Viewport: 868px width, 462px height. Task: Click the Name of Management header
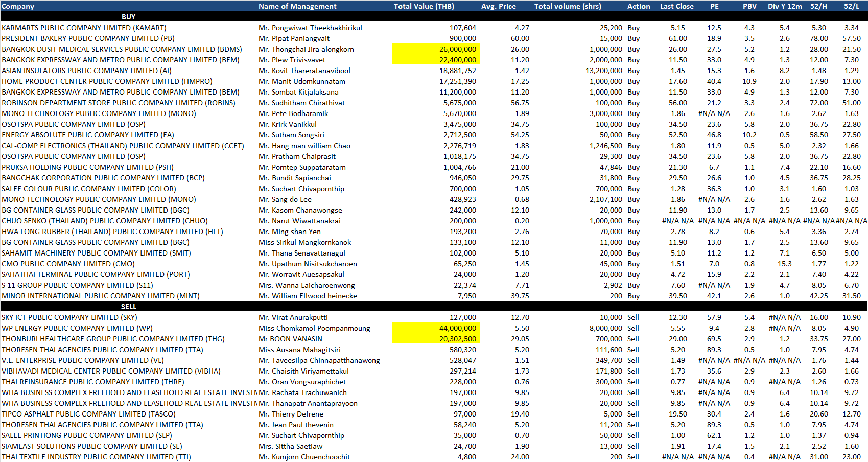click(297, 6)
